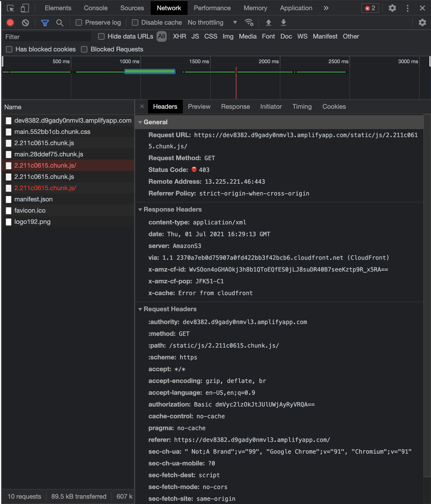This screenshot has height=504, width=431.
Task: Filter requests by CSS
Action: click(211, 36)
